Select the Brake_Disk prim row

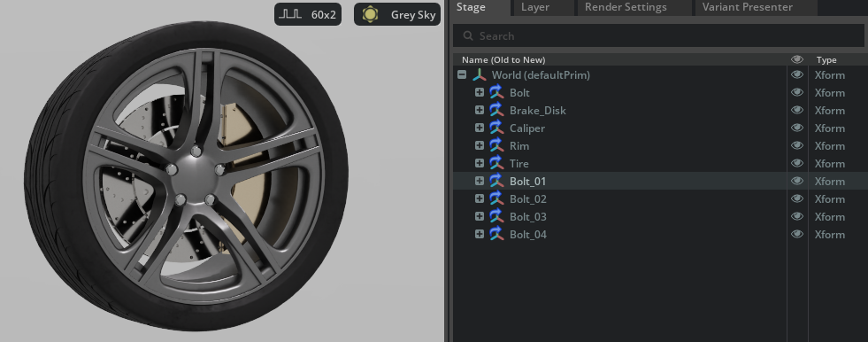pyautogui.click(x=660, y=110)
